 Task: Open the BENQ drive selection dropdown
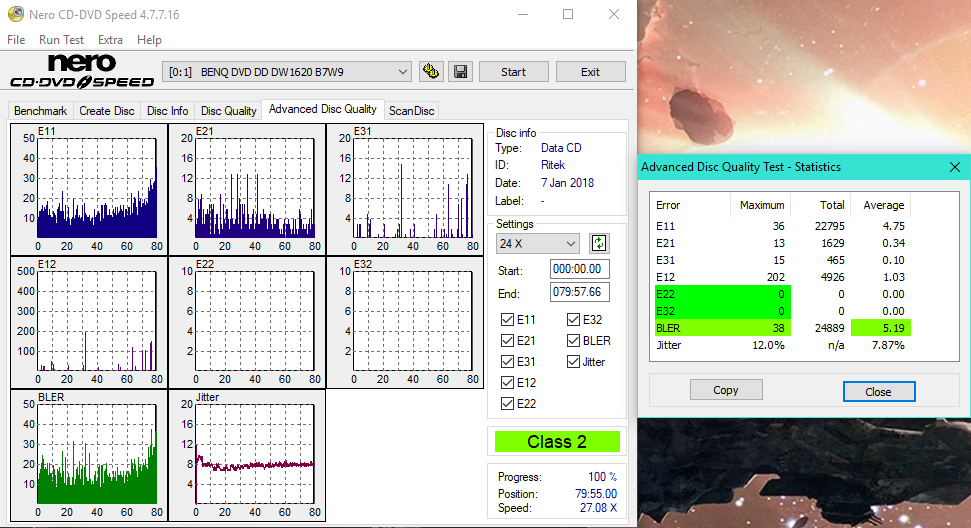[x=287, y=72]
